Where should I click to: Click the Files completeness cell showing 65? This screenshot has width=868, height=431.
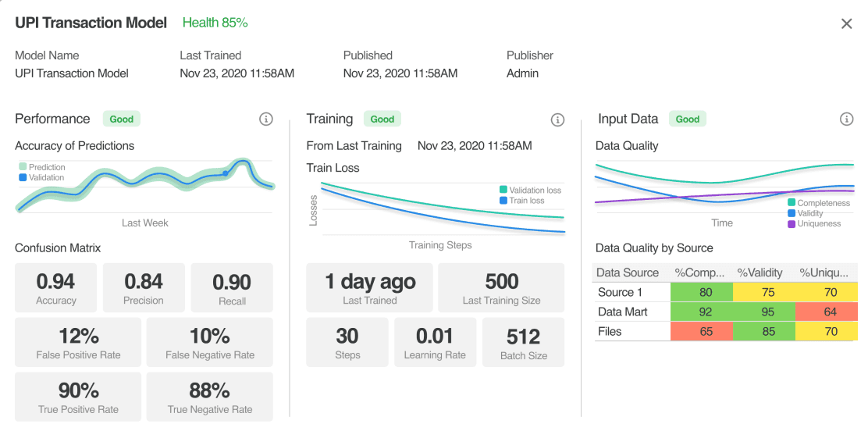pos(702,332)
